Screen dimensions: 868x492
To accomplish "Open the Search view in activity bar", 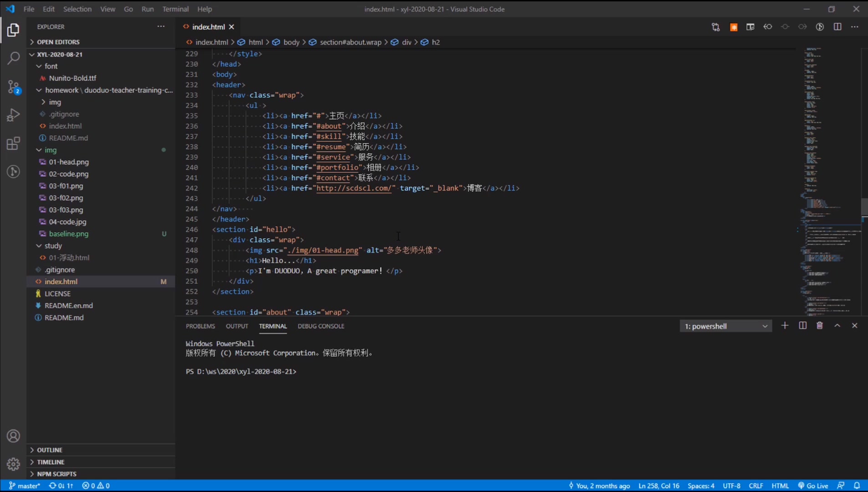I will point(13,58).
